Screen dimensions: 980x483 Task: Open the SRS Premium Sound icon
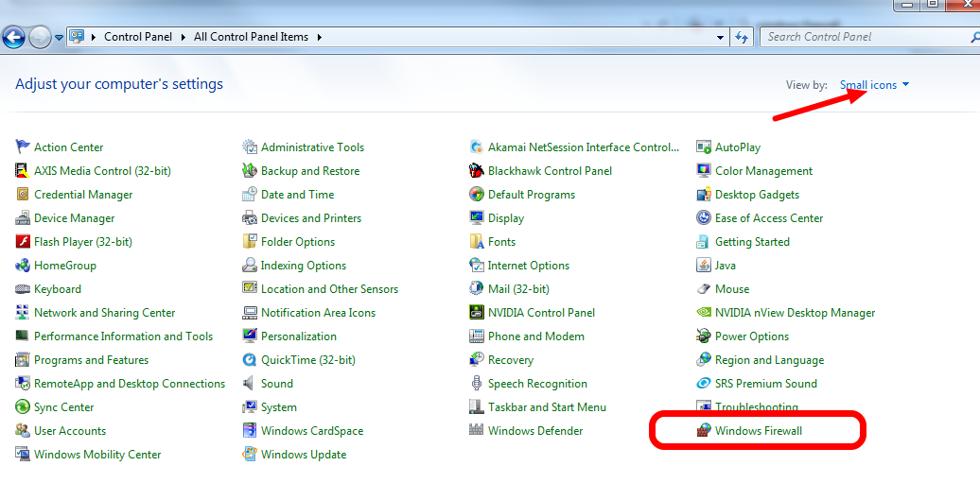(704, 384)
